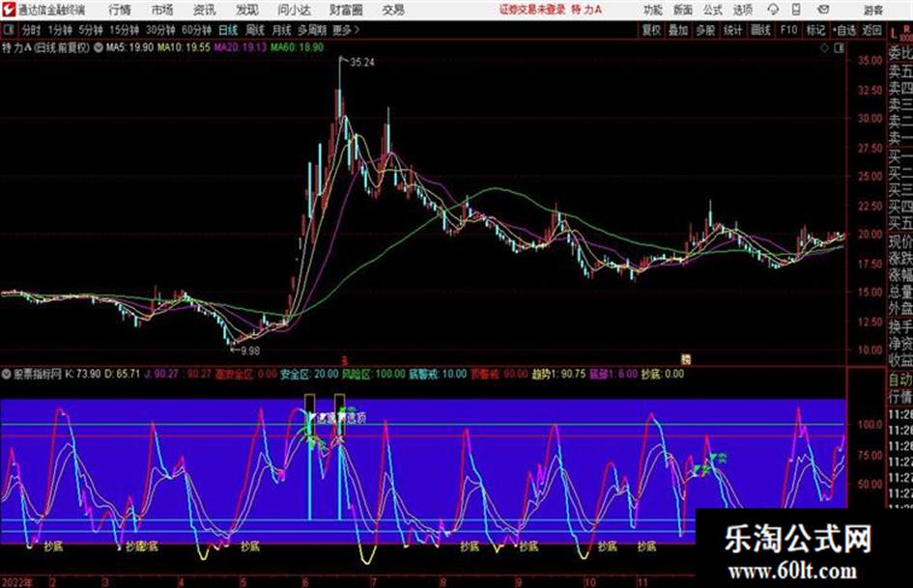Screen dimensions: 913x588
Task: Click the small yellow info marker above date axis
Action: click(x=686, y=359)
